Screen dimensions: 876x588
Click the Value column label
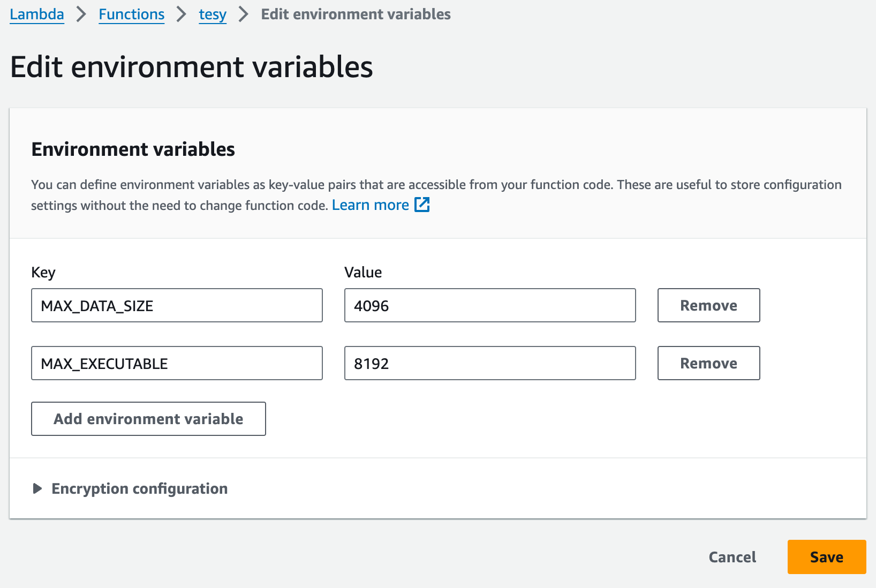[363, 272]
